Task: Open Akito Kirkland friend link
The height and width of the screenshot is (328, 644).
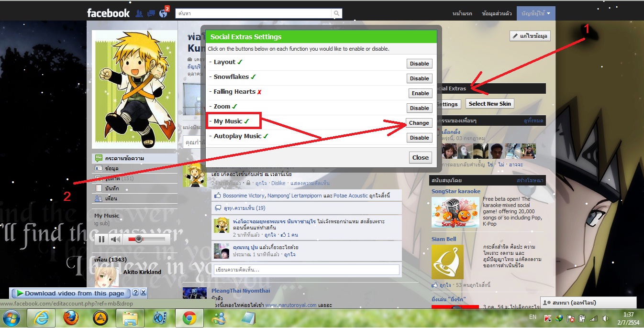Action: click(x=142, y=272)
